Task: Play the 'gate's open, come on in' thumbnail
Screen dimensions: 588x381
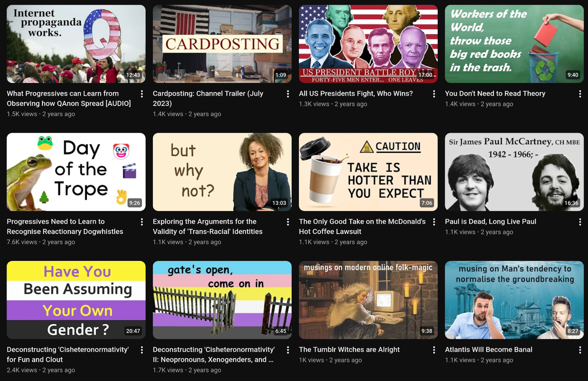Action: coord(222,300)
